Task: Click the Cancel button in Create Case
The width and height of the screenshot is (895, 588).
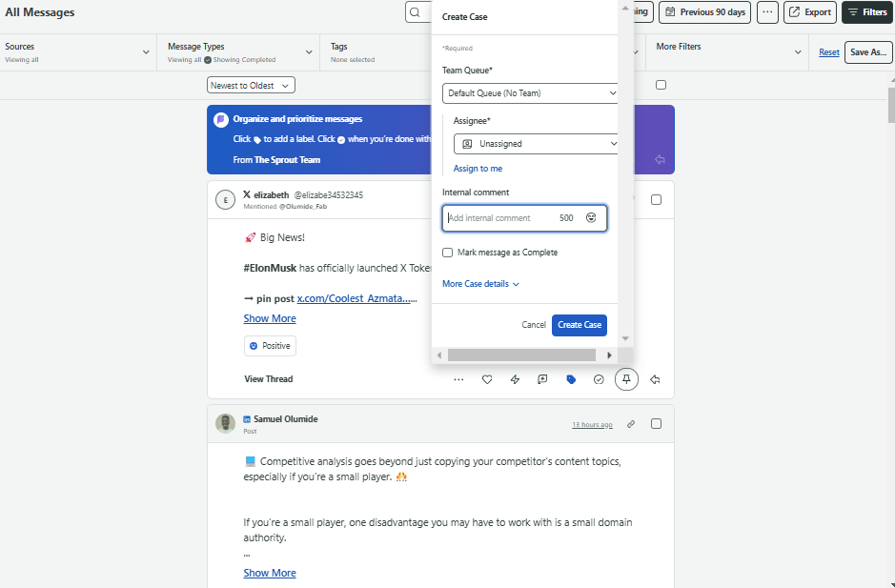Action: (x=534, y=325)
